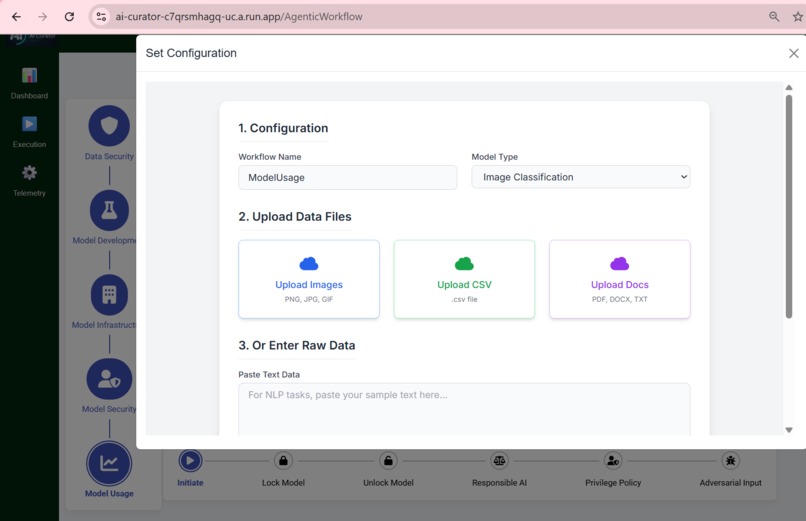Select the Model Development flask icon

pos(109,210)
